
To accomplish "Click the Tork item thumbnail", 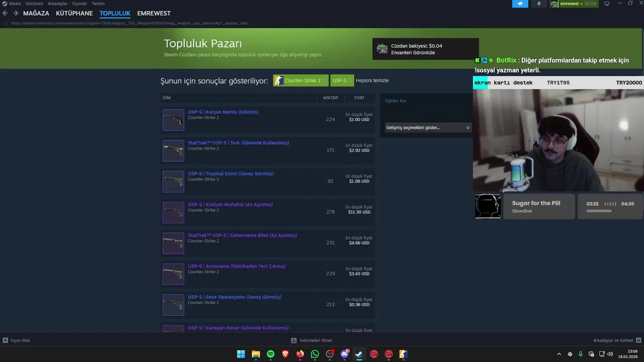I will click(173, 151).
